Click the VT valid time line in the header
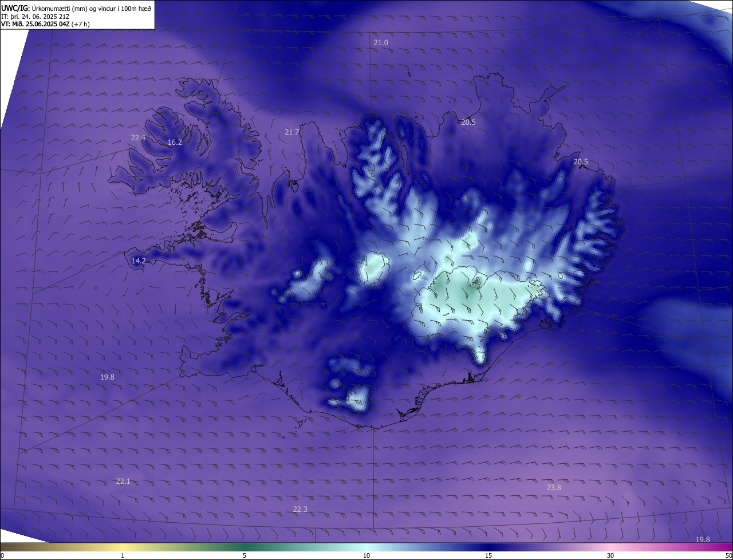Image resolution: width=733 pixels, height=560 pixels. [x=45, y=24]
